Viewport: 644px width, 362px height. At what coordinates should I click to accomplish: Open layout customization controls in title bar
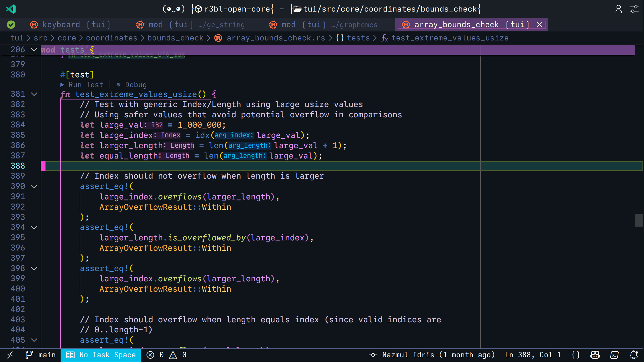coord(634,9)
